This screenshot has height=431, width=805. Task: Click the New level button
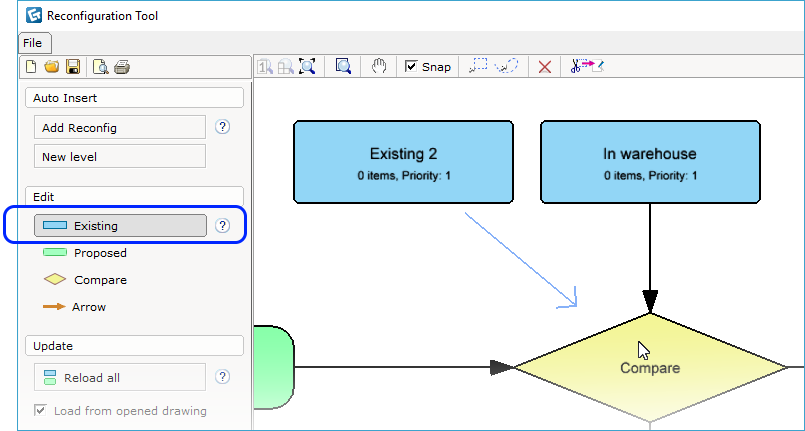120,156
